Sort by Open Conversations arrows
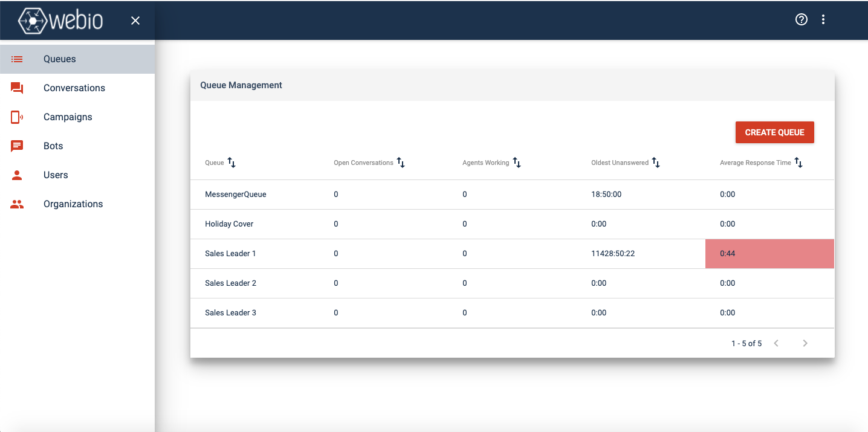This screenshot has height=432, width=868. click(x=401, y=163)
